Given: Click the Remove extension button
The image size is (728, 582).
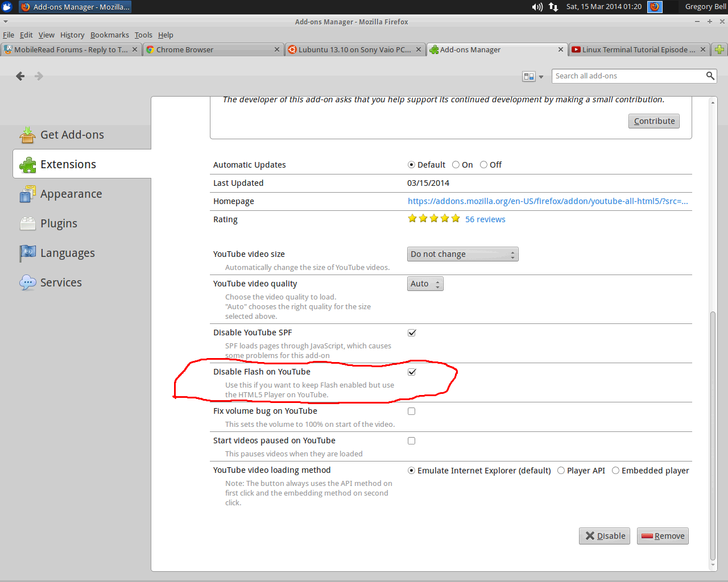Looking at the screenshot, I should pyautogui.click(x=663, y=536).
